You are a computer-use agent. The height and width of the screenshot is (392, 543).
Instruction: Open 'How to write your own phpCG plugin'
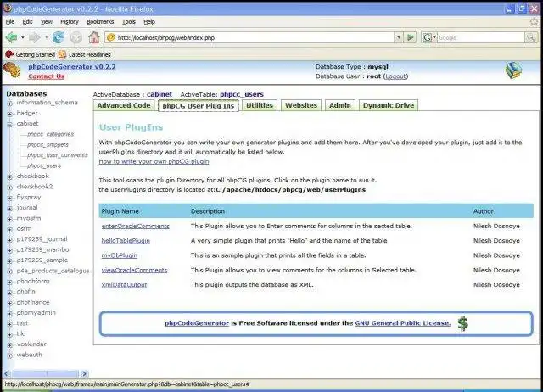[x=154, y=161]
